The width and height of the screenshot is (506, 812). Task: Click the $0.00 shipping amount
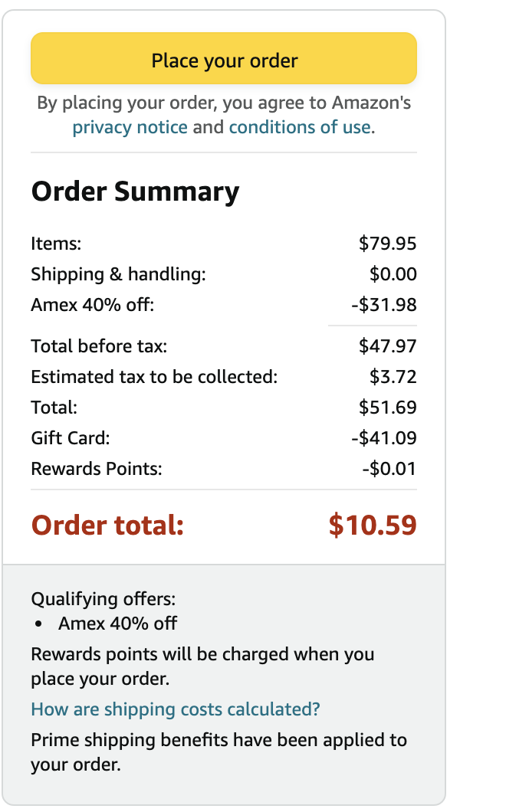pos(393,274)
